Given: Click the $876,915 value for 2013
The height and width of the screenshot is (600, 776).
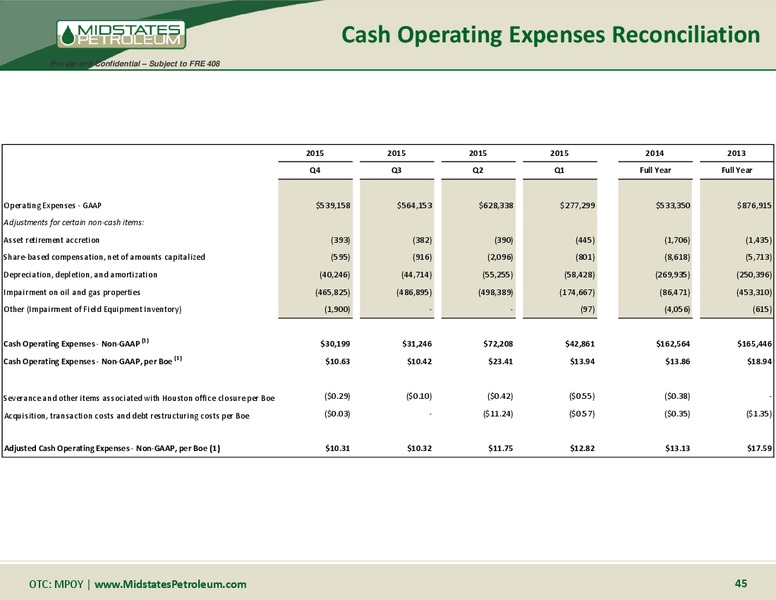Looking at the screenshot, I should 754,205.
